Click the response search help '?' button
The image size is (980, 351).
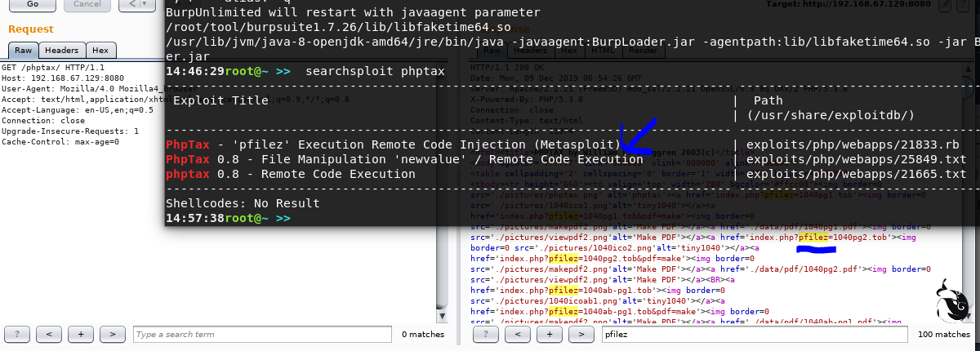(485, 334)
